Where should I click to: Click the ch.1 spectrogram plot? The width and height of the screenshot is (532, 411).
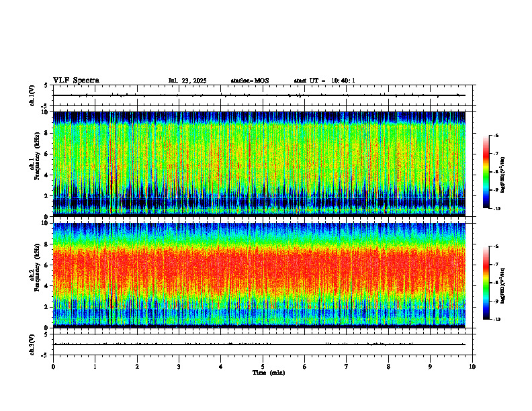259,164
